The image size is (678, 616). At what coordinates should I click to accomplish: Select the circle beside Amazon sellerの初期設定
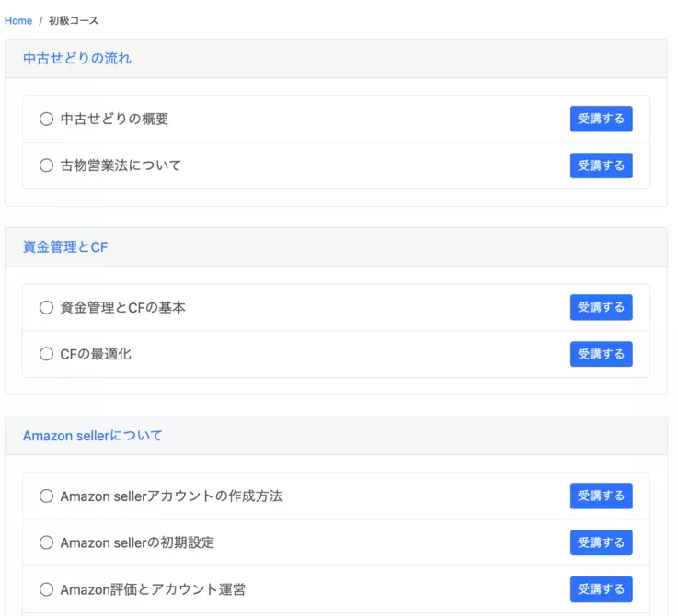(x=46, y=542)
